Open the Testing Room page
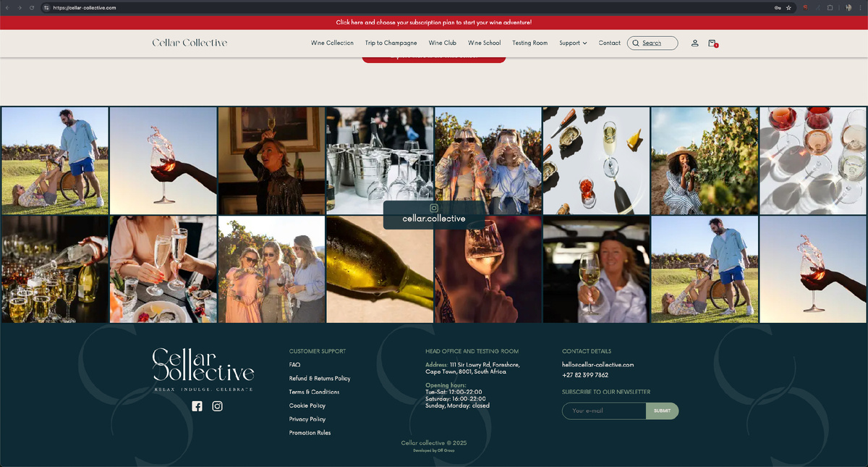Screen dimensions: 868x467 click(529, 43)
